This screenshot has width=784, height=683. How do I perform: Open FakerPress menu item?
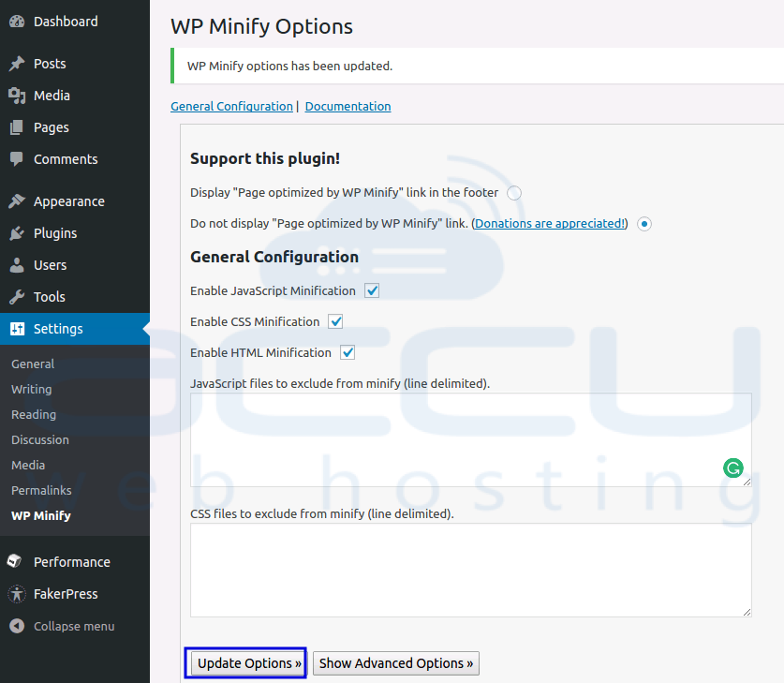(75, 593)
